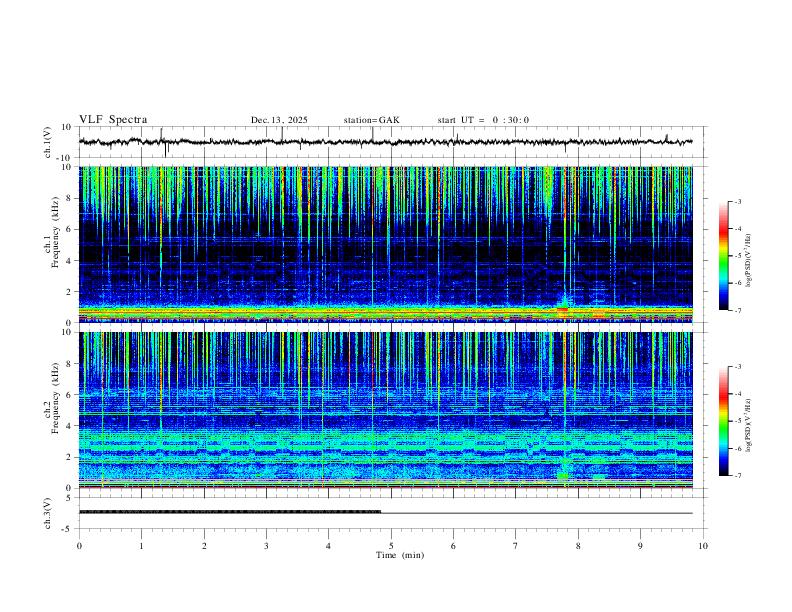
Task: Click the 'station=GAK' label
Action: [371, 120]
